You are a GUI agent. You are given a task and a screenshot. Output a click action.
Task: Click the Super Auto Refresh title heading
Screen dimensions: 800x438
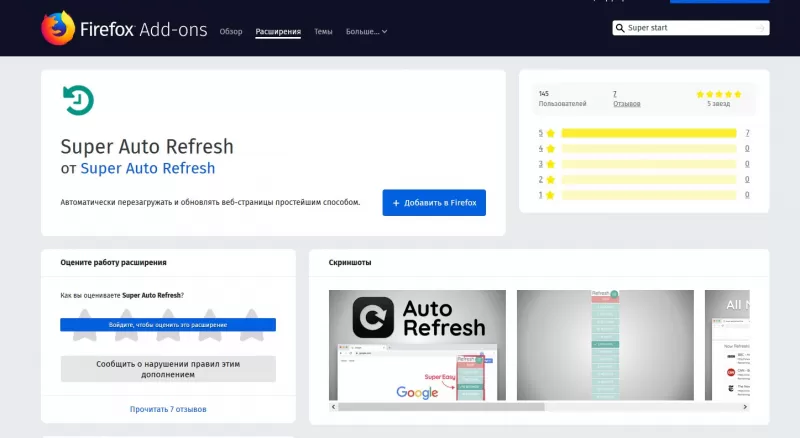pos(147,147)
